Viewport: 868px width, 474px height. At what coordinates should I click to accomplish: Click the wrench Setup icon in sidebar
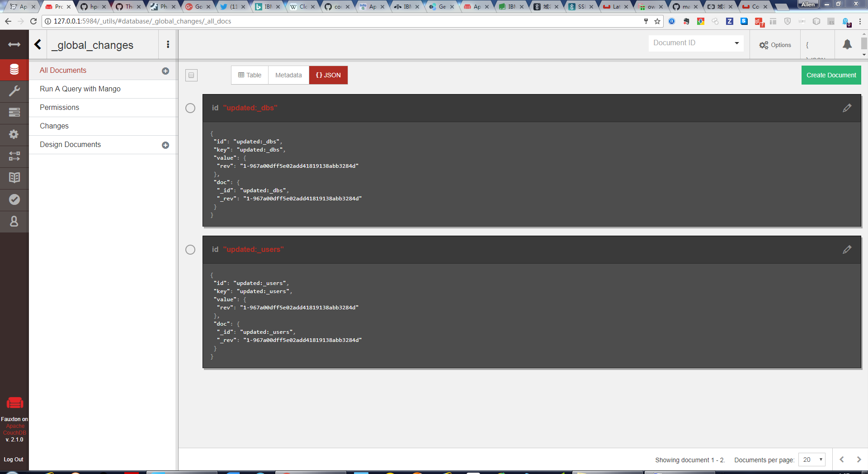point(14,91)
